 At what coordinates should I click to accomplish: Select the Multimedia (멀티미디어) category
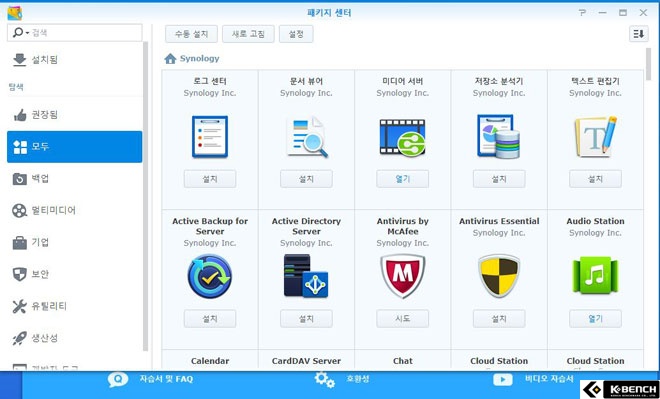click(75, 210)
